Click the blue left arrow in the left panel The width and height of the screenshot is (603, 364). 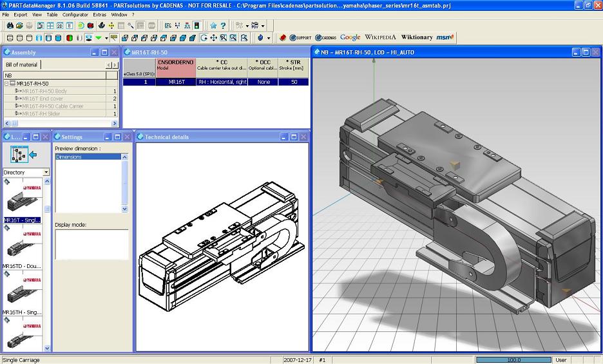[x=33, y=155]
